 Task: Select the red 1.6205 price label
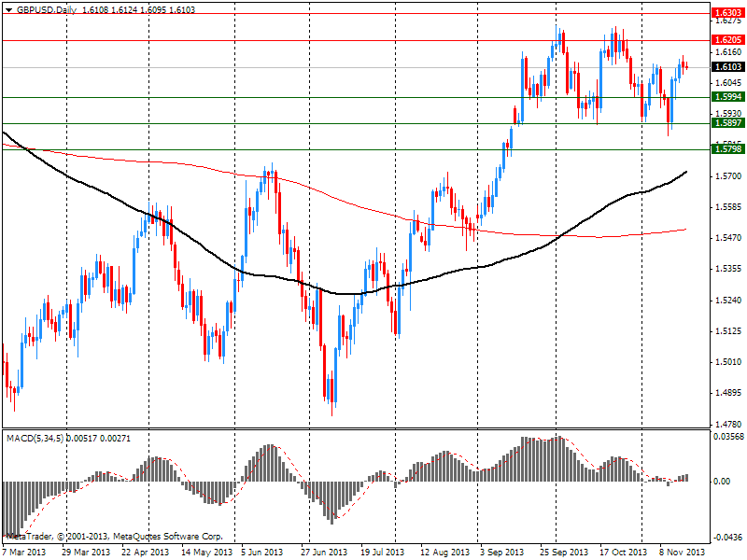[x=726, y=40]
